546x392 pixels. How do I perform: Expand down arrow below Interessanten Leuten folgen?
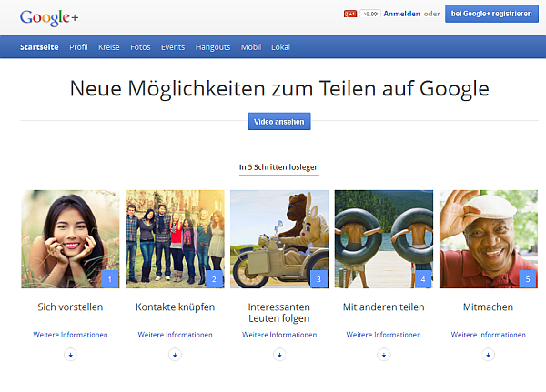pos(279,355)
